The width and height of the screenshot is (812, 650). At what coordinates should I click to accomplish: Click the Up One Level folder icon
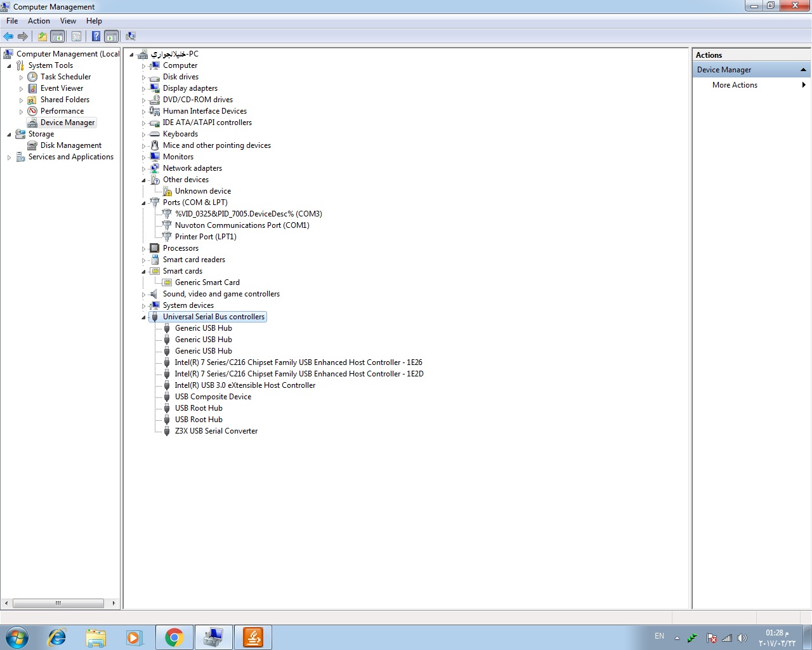[x=43, y=36]
